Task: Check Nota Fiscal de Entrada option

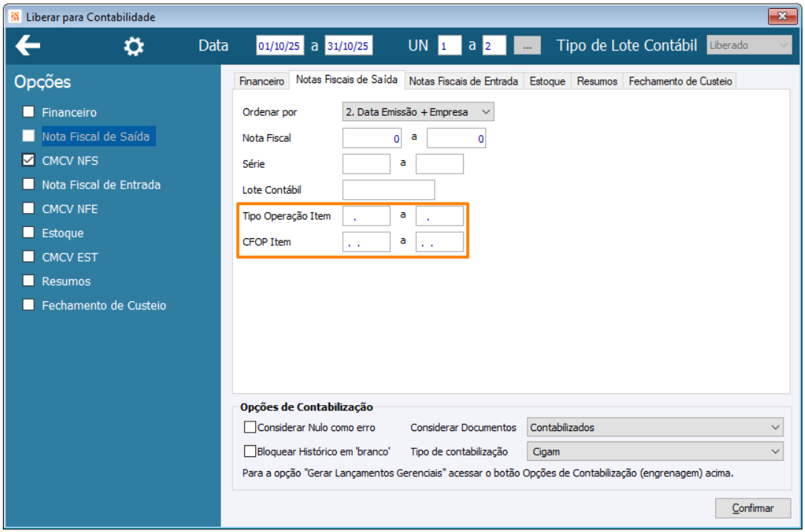Action: pos(29,184)
